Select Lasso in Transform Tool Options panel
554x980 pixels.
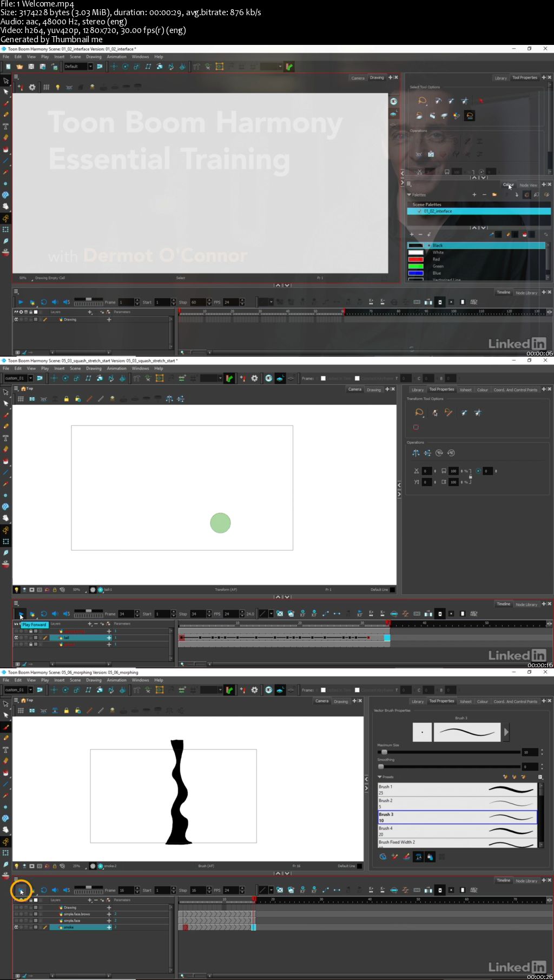[419, 413]
